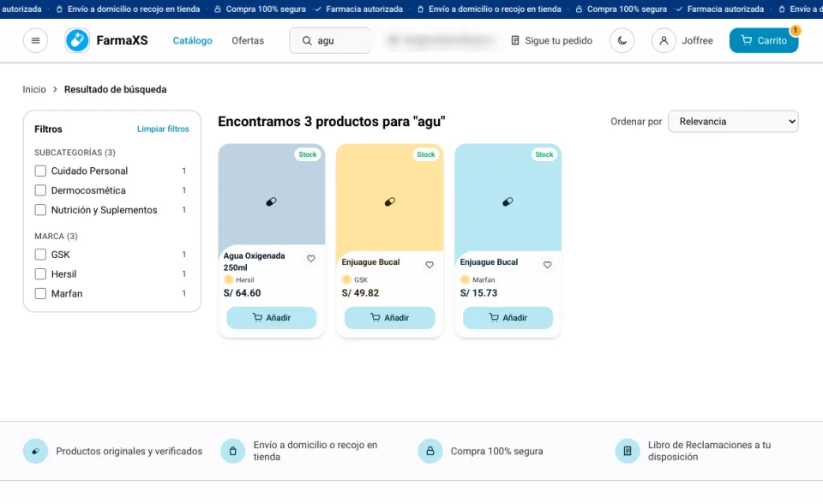Click the S/ 15.73 price
Viewport: 823px width, 504px height.
point(478,293)
